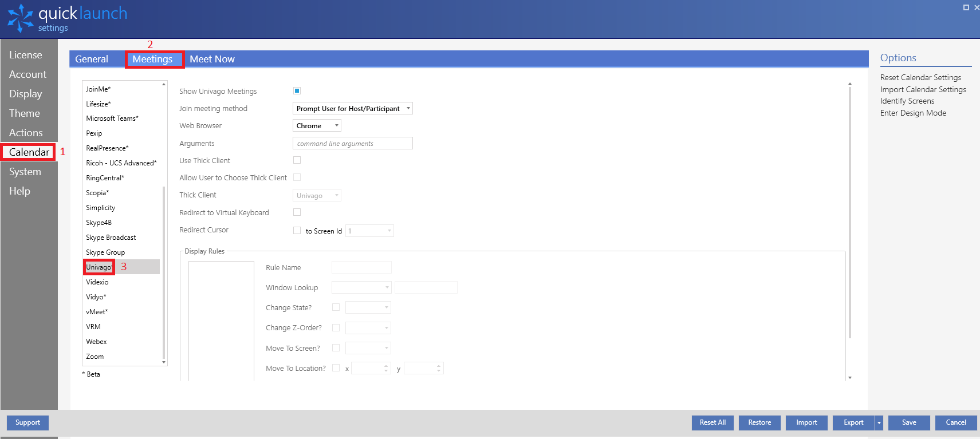Select Calendar in the sidebar
This screenshot has height=439, width=980.
[29, 152]
